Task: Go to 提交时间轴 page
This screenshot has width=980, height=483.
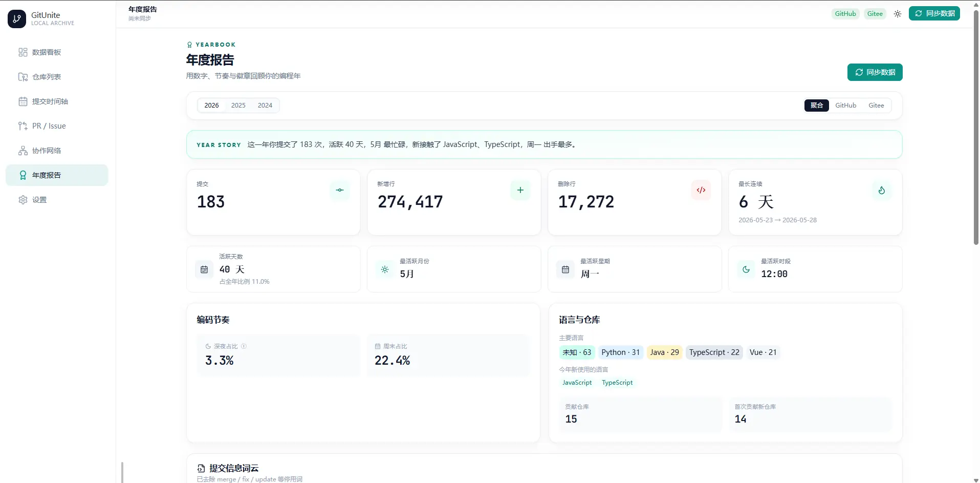Action: tap(57, 101)
